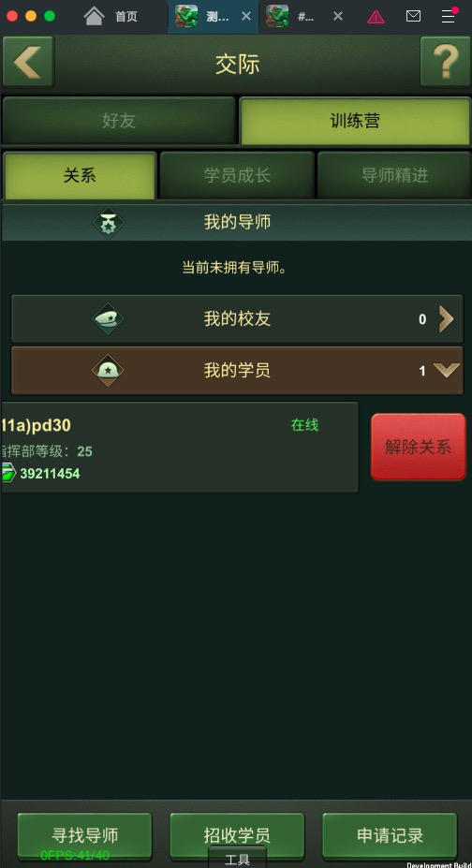Open the question mark help icon
Image resolution: width=472 pixels, height=868 pixels.
(x=446, y=62)
